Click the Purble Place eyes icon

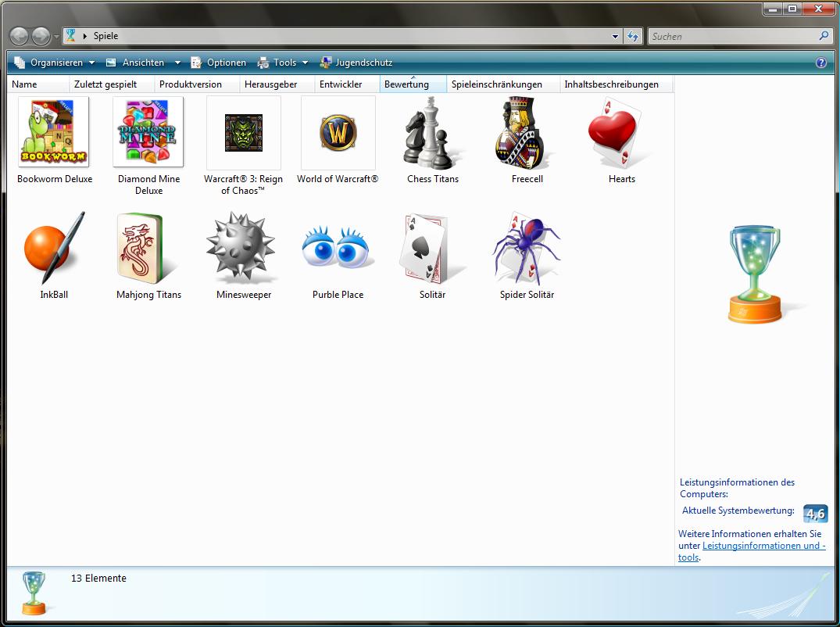[337, 248]
